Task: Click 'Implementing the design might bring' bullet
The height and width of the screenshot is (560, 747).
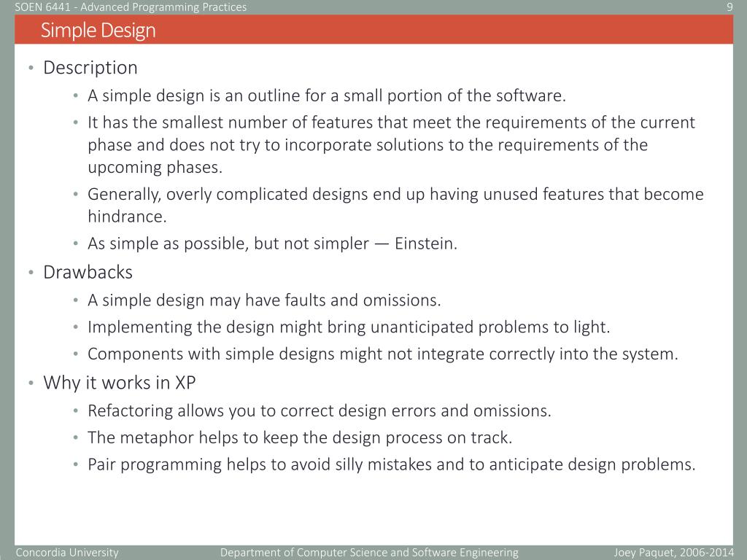Action: pyautogui.click(x=349, y=327)
